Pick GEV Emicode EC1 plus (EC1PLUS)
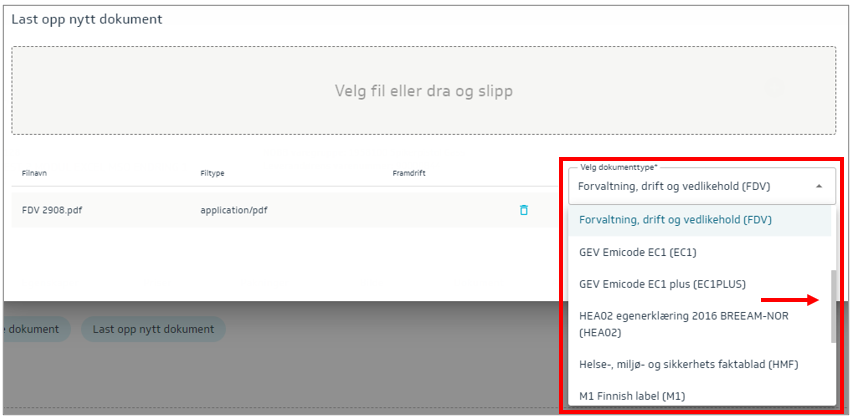Viewport: 854px width, 420px height. pos(662,284)
